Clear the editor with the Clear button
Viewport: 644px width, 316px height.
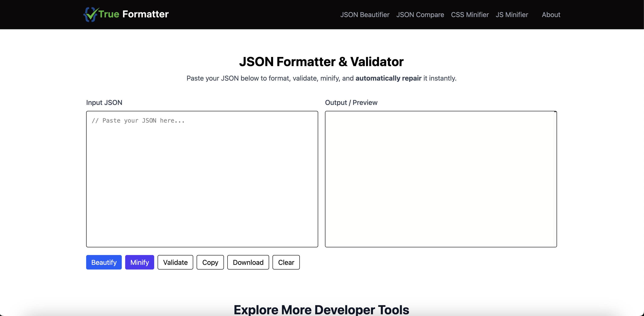(286, 262)
